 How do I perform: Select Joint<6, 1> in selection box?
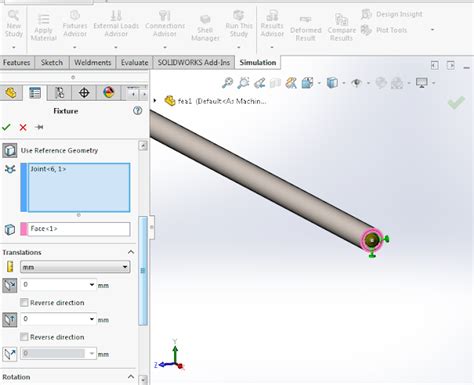pyautogui.click(x=48, y=169)
